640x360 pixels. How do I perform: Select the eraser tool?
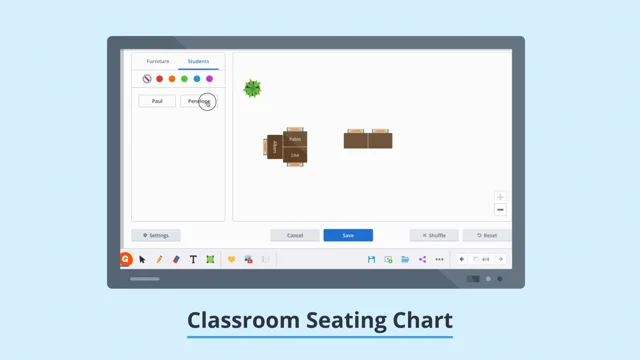176,259
